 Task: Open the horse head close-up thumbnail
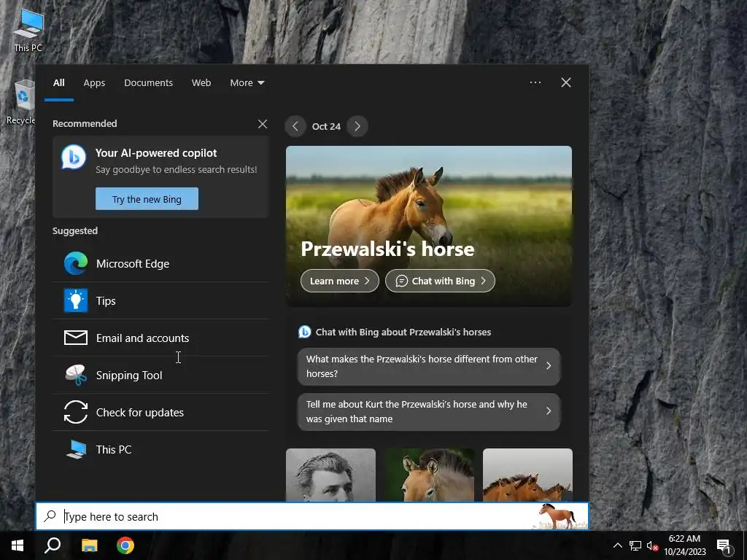pos(429,475)
